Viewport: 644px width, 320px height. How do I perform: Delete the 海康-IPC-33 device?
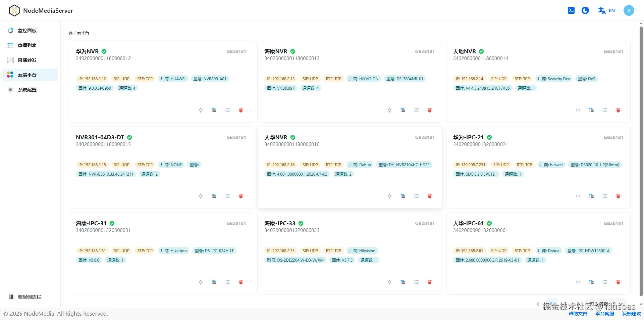pos(430,282)
